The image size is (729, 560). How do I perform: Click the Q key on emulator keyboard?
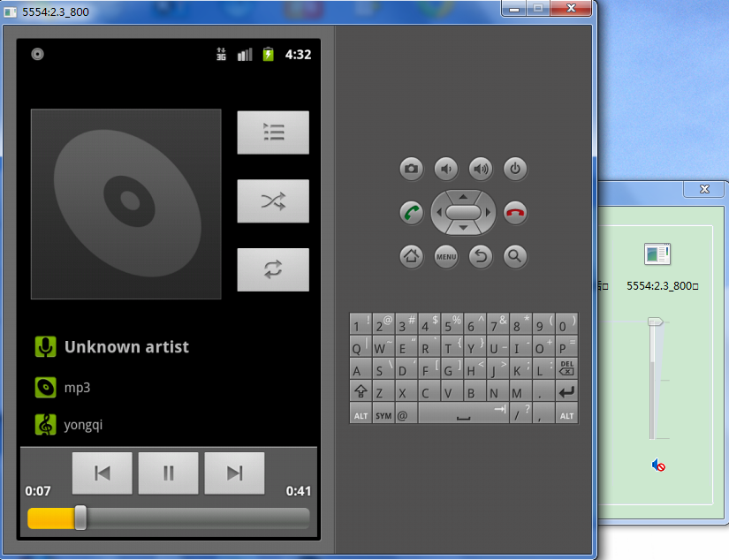click(361, 347)
